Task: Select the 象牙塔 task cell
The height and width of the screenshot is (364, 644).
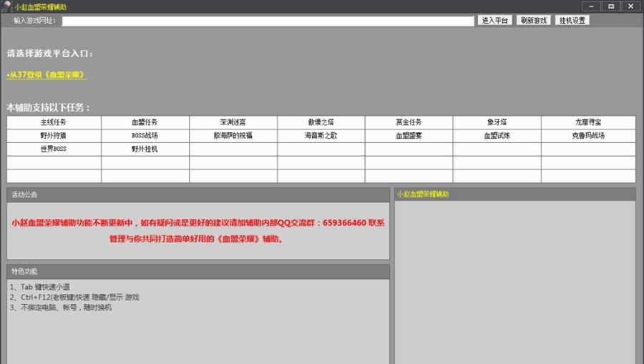Action: (x=497, y=122)
